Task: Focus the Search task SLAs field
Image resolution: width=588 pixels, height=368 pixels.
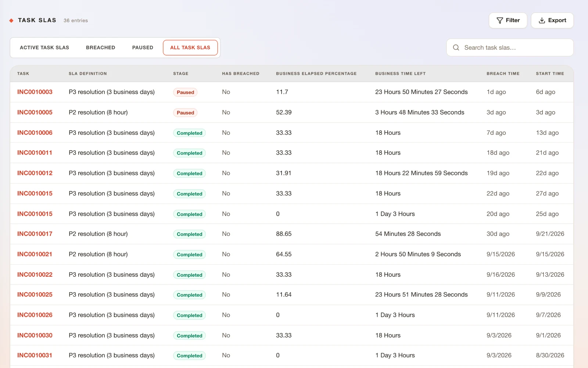Action: point(510,47)
